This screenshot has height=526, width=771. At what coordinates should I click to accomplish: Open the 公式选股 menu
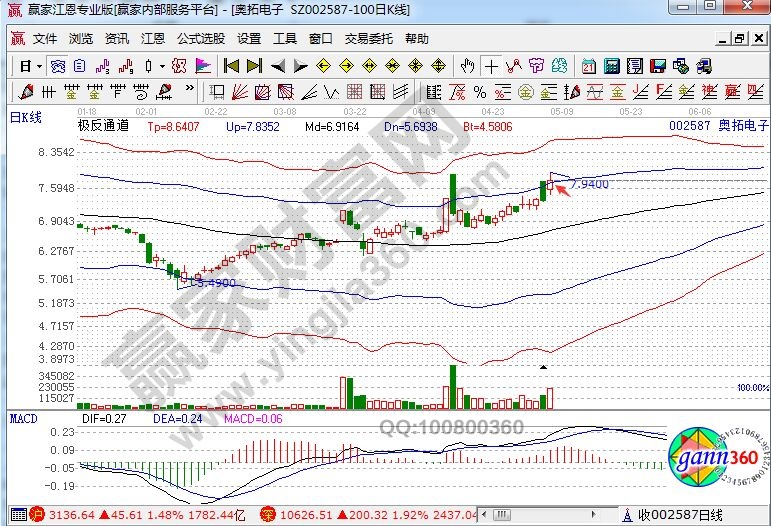coord(201,38)
